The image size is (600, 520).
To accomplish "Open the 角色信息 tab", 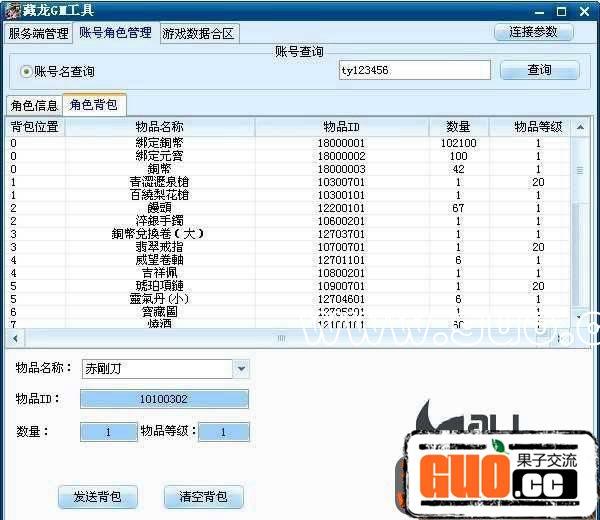I will 33,105.
